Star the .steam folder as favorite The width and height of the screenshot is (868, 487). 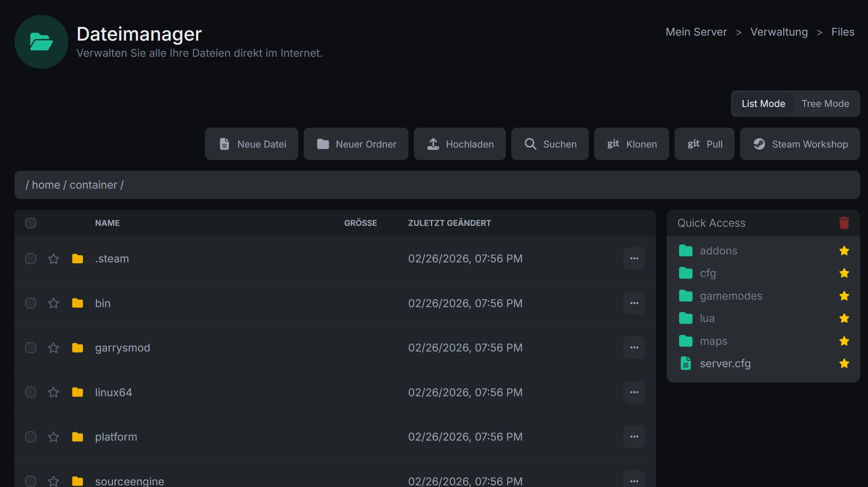tap(53, 259)
